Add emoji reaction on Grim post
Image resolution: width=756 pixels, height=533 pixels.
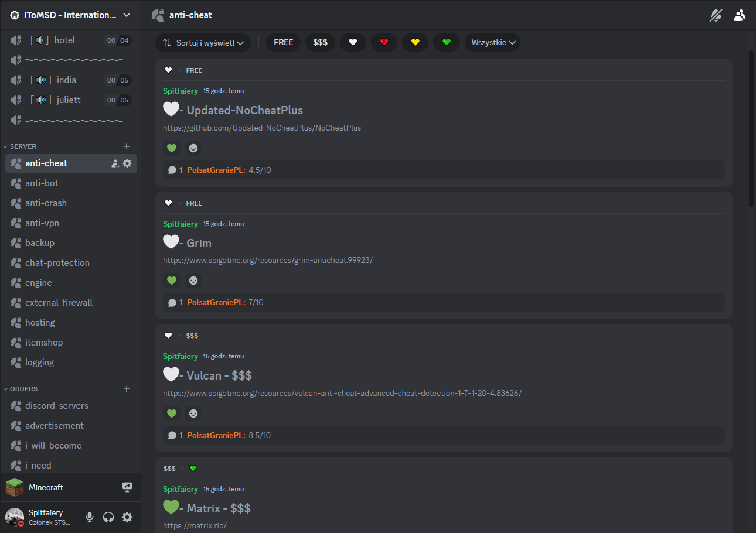193,281
